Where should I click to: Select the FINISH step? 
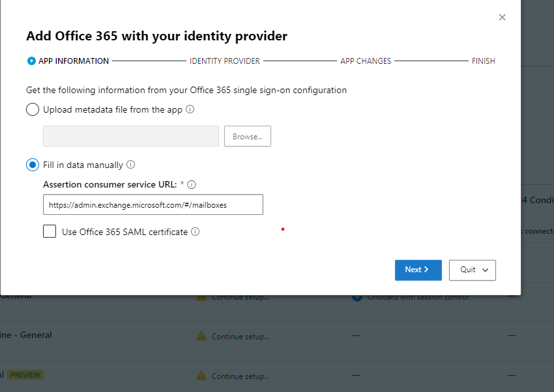[483, 61]
